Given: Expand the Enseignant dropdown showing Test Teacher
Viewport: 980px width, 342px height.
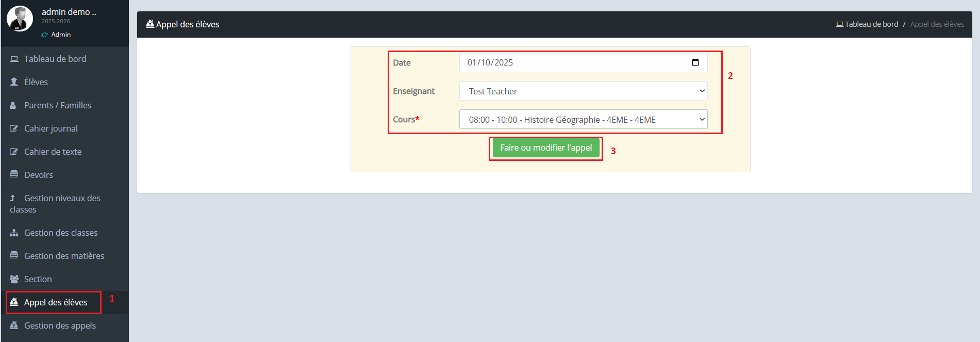Looking at the screenshot, I should pos(583,91).
